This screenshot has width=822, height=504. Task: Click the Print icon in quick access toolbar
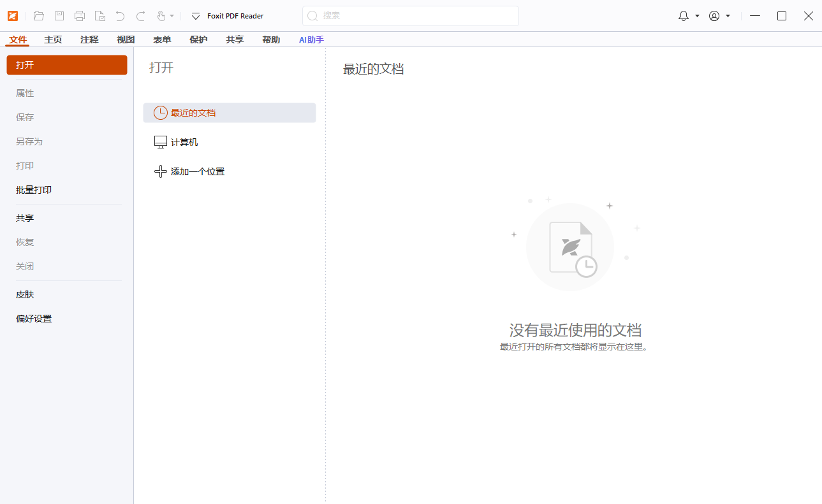point(79,15)
